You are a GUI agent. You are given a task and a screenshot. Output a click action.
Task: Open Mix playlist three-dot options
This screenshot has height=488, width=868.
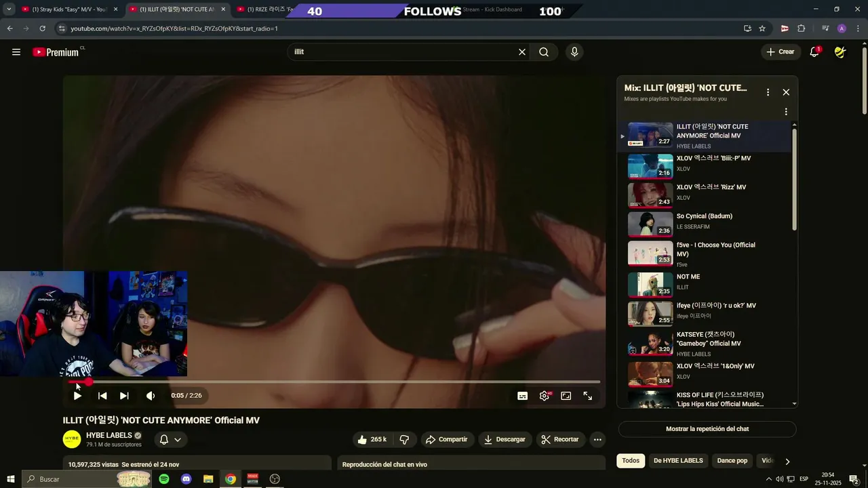pos(768,92)
